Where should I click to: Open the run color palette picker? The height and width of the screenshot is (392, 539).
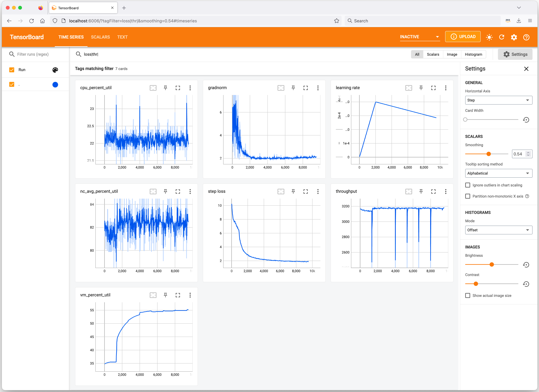[55, 70]
